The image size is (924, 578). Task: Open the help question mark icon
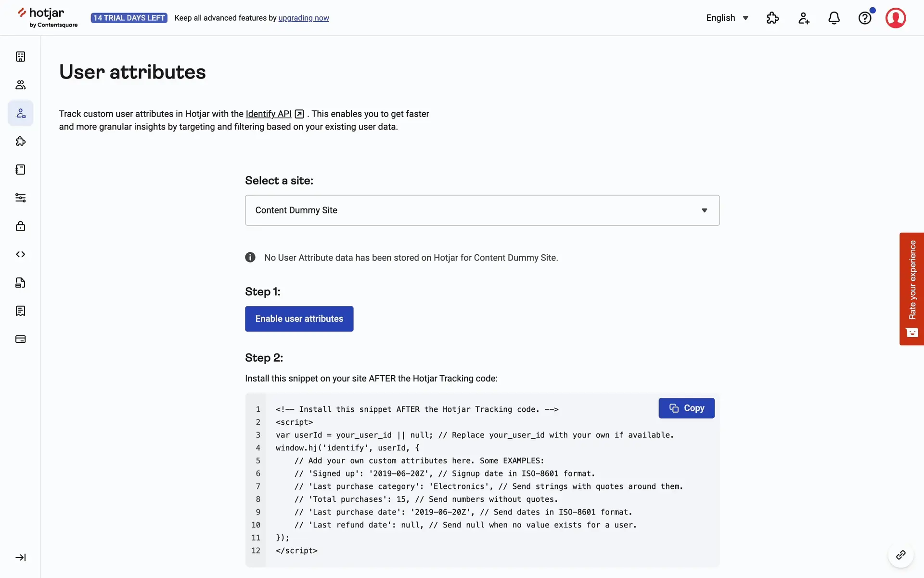tap(865, 18)
